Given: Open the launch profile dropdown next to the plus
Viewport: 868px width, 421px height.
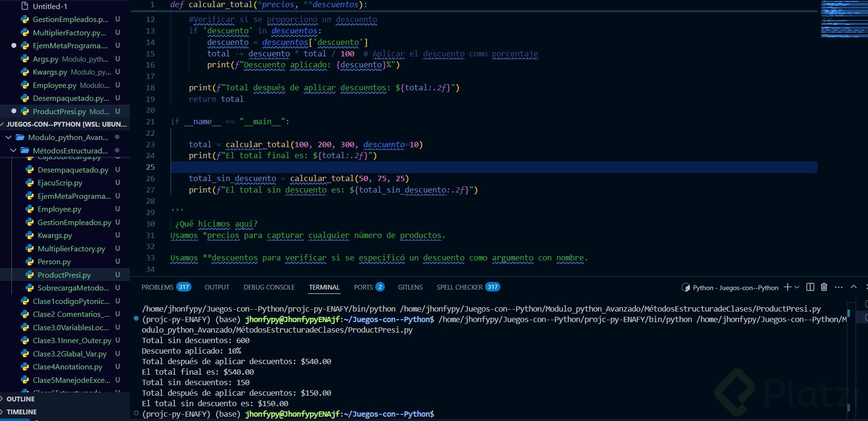Looking at the screenshot, I should point(797,287).
